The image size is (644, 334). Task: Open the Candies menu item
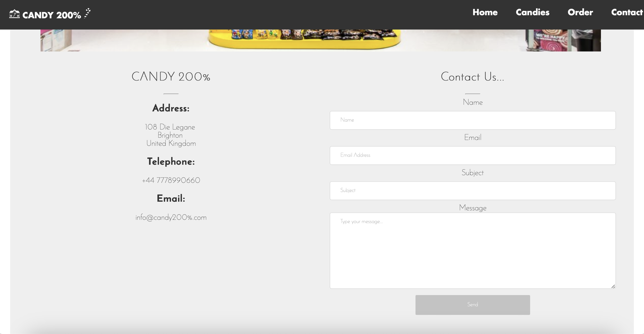pyautogui.click(x=532, y=12)
